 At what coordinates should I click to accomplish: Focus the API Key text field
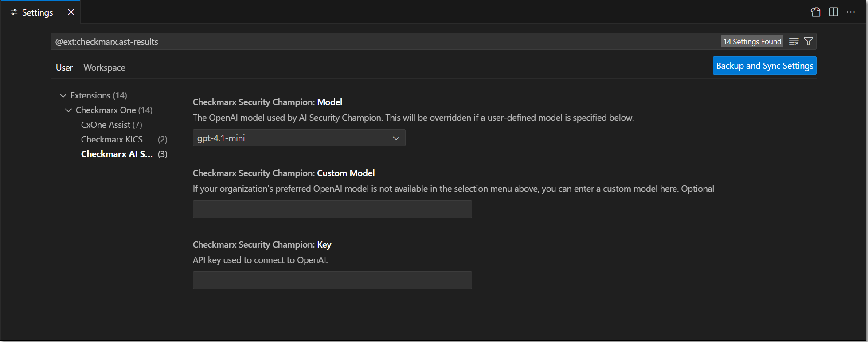(x=332, y=280)
